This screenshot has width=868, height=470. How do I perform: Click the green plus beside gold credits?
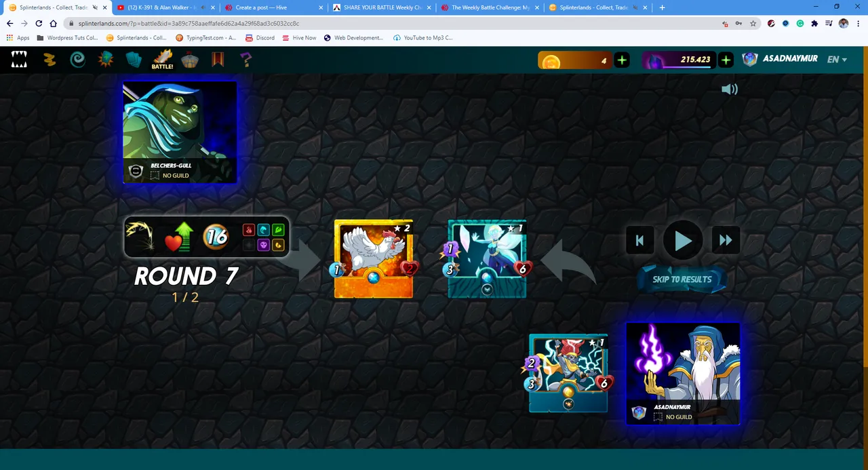tap(622, 60)
